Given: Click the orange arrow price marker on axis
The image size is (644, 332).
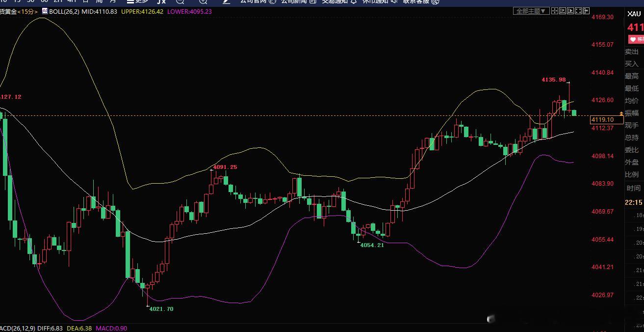Looking at the screenshot, I should 621,114.
